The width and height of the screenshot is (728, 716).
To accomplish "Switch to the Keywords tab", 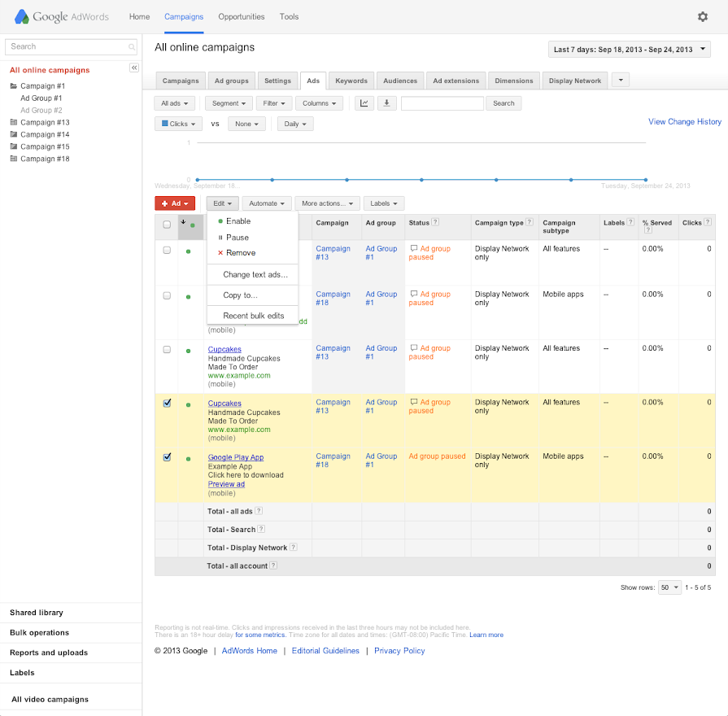I will point(351,81).
